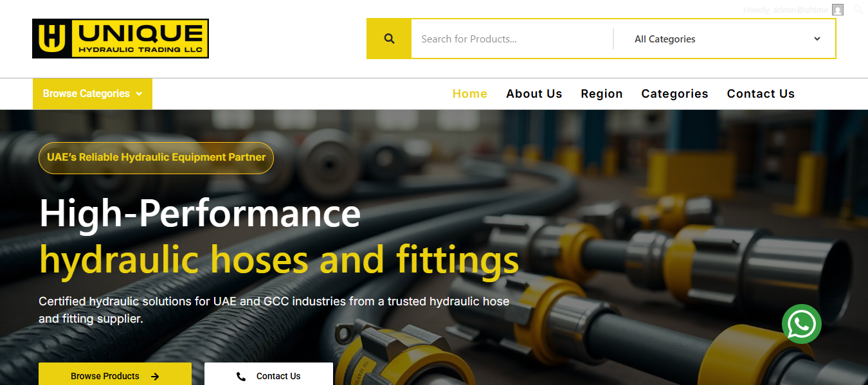The height and width of the screenshot is (385, 868).
Task: Click the yellow search magnifier button
Action: point(389,39)
